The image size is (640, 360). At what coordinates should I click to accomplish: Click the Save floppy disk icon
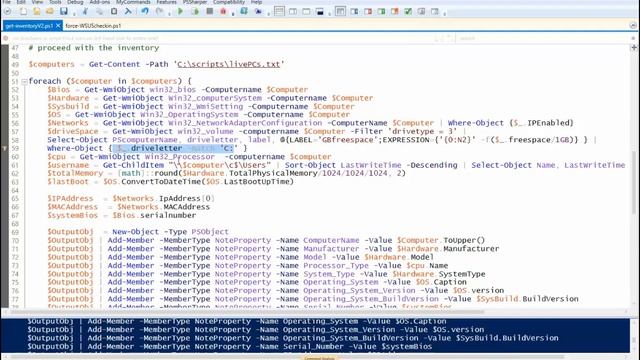[64, 11]
